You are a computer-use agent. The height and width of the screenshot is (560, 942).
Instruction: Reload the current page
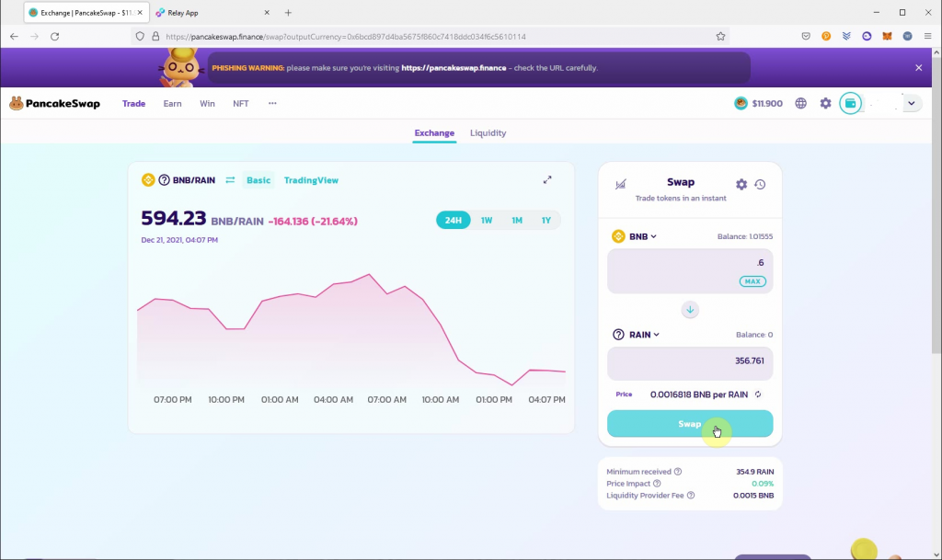pyautogui.click(x=54, y=37)
